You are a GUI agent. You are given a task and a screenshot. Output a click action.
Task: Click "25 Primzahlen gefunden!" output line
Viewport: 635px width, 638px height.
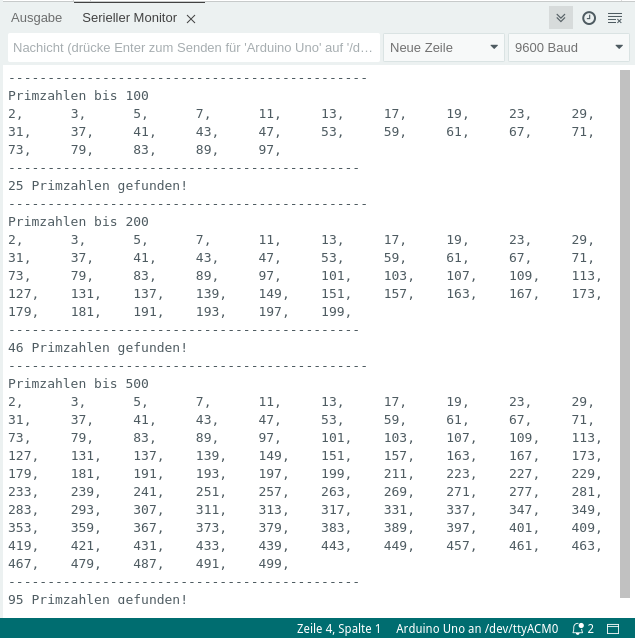coord(98,186)
